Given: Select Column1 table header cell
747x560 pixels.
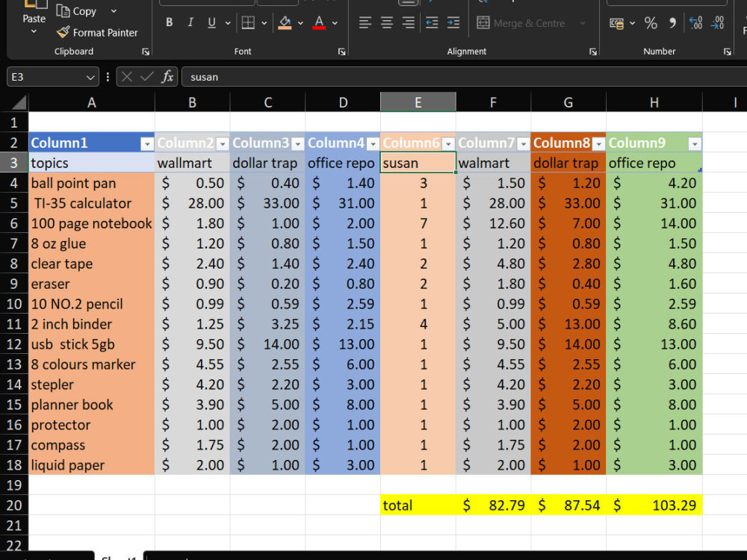Looking at the screenshot, I should click(x=91, y=143).
